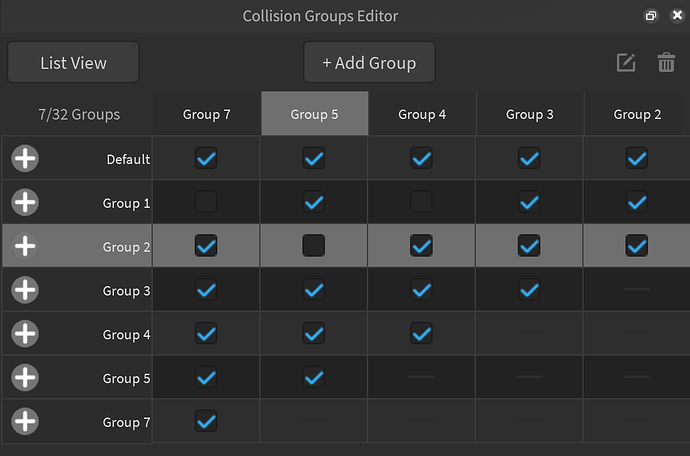The image size is (690, 456).
Task: Enable Group 1 collision with Group 7
Action: coord(206,202)
